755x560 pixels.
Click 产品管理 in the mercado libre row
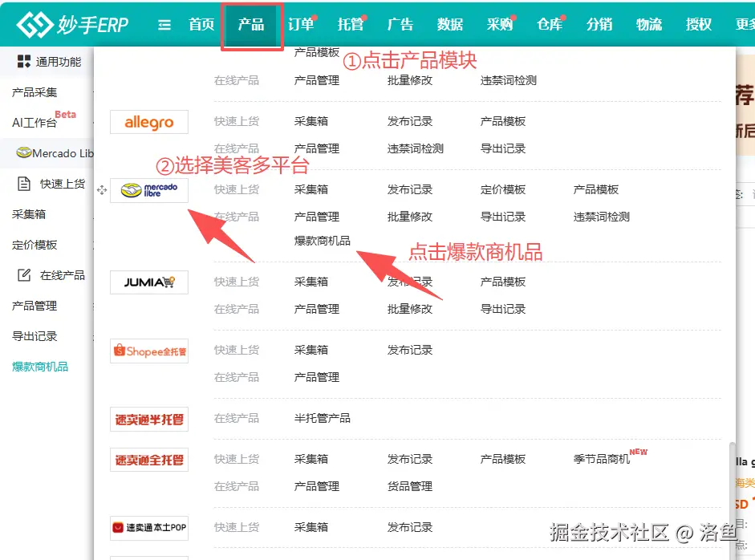pos(317,217)
